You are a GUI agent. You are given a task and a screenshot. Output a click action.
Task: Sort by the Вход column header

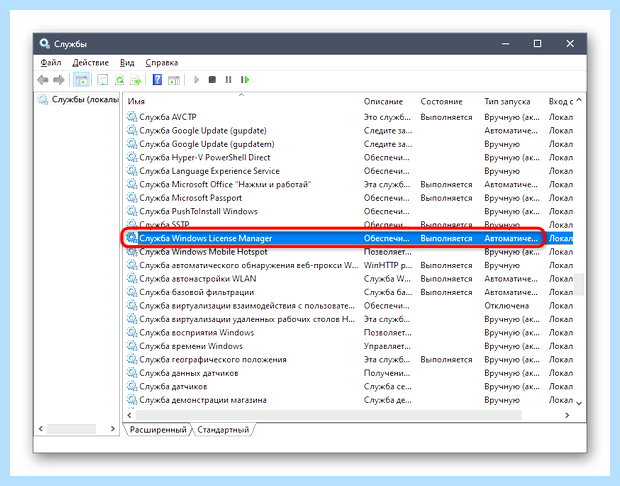559,102
